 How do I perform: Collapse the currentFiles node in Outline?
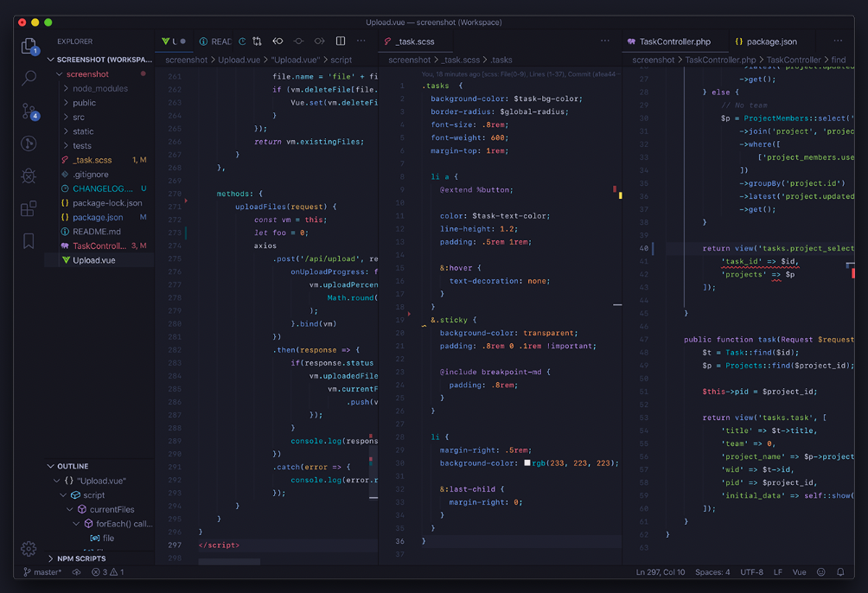click(70, 509)
